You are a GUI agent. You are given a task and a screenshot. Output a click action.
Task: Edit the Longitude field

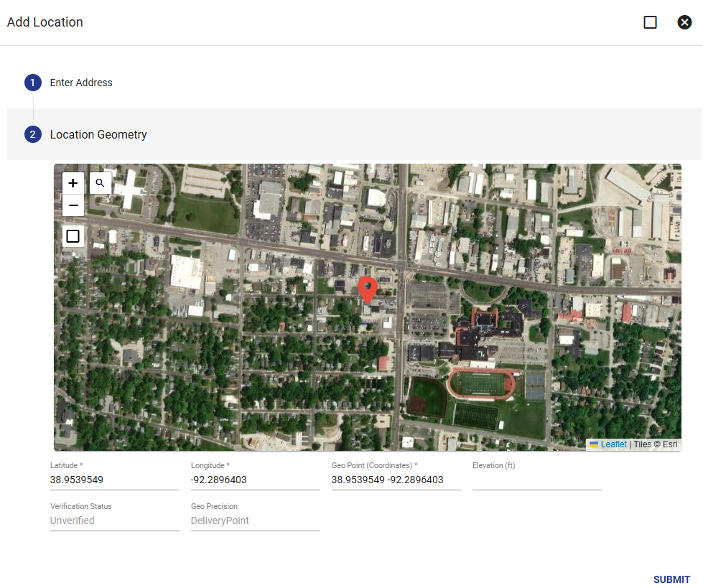pyautogui.click(x=256, y=480)
